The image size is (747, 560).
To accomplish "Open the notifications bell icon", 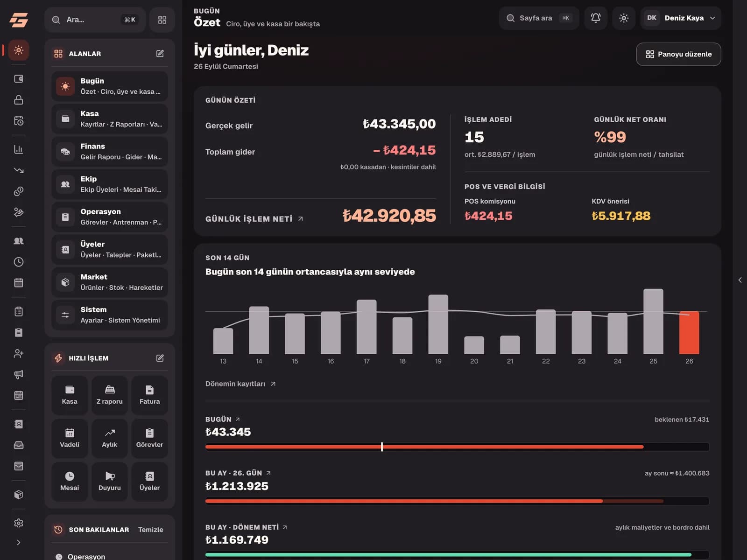I will (x=596, y=18).
